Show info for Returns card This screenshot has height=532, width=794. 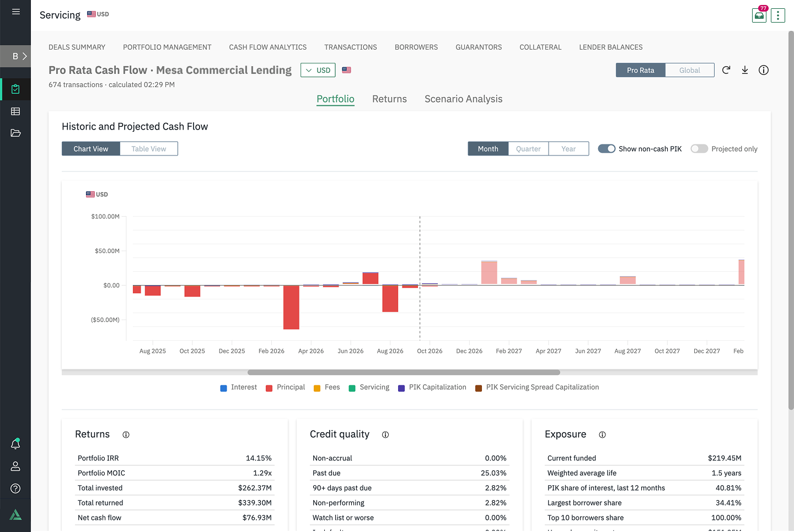[x=126, y=435]
